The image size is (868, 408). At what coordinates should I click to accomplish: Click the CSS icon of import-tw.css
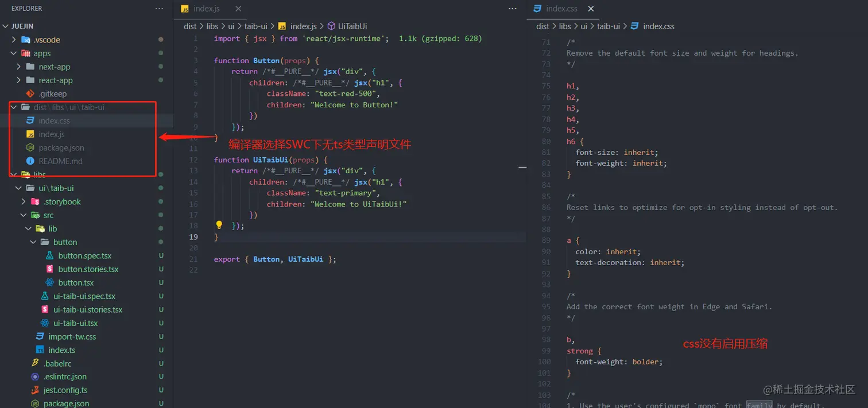40,336
